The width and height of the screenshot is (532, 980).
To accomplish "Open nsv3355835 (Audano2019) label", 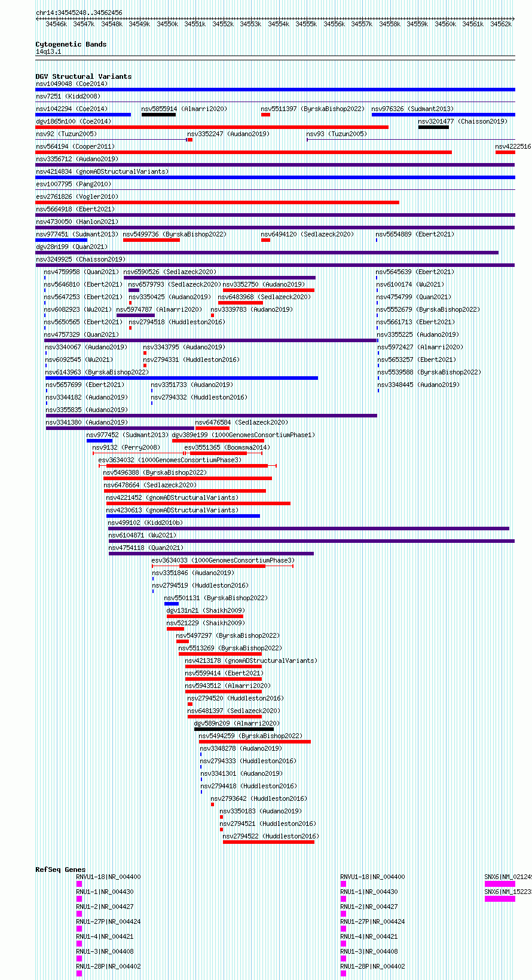I will (x=87, y=410).
